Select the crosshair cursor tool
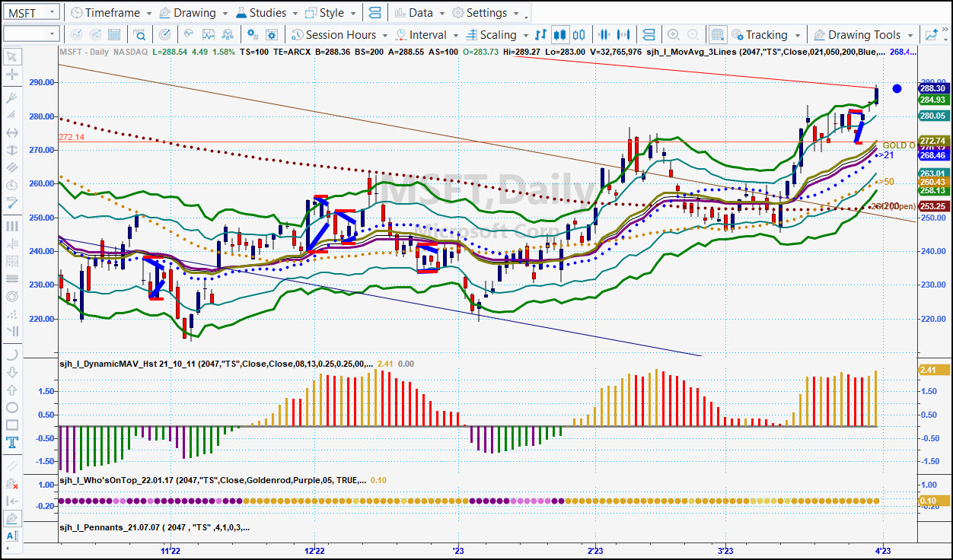Viewport: 953px width, 560px height. point(12,75)
